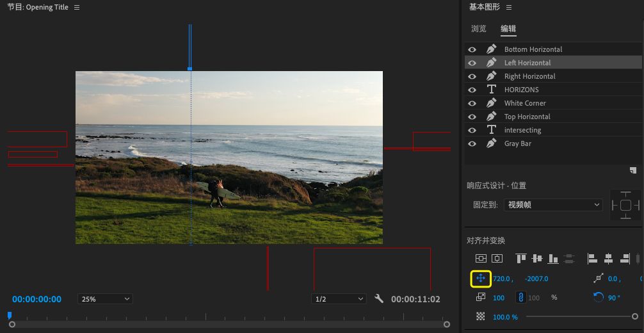Hide the Gray Bar layer

point(472,143)
